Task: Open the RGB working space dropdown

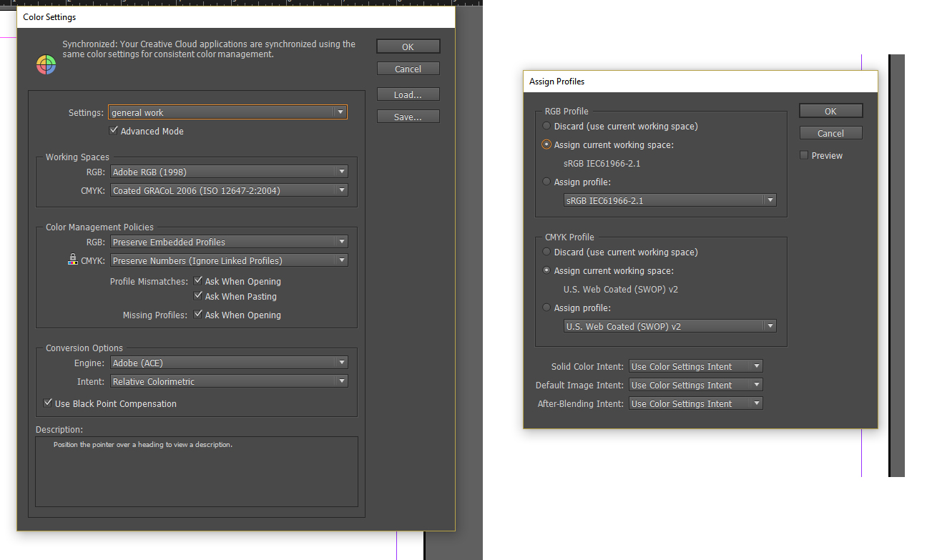Action: 342,172
